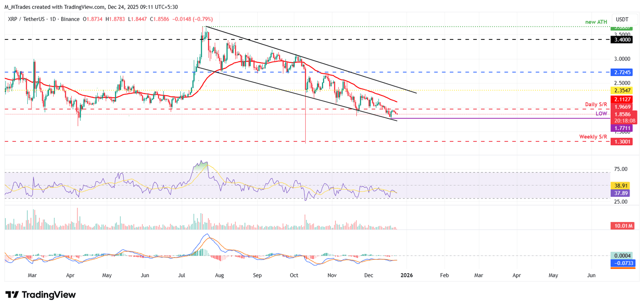This screenshot has width=644, height=308.
Task: Click the 2026 label on time axis
Action: point(406,275)
